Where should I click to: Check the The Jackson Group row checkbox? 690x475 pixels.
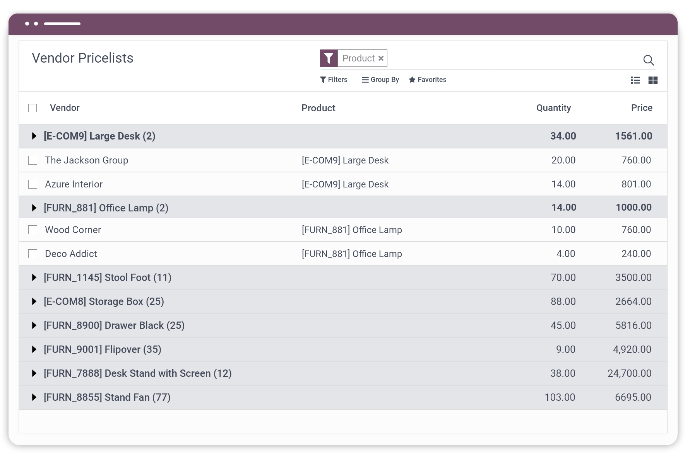point(33,160)
